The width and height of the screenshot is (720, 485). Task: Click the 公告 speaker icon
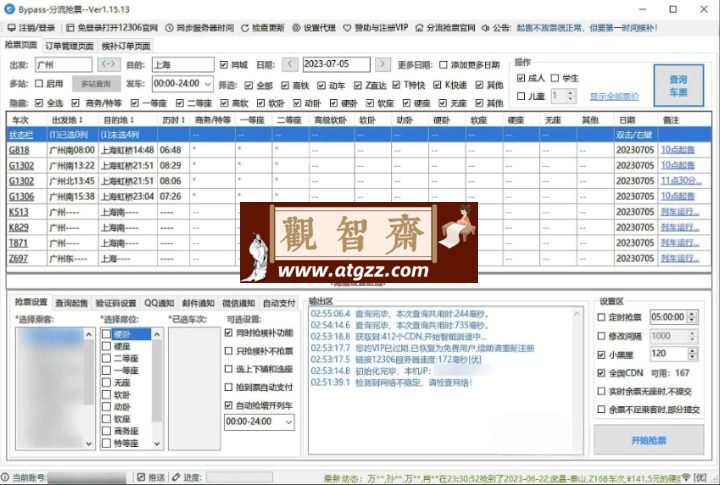pos(485,28)
